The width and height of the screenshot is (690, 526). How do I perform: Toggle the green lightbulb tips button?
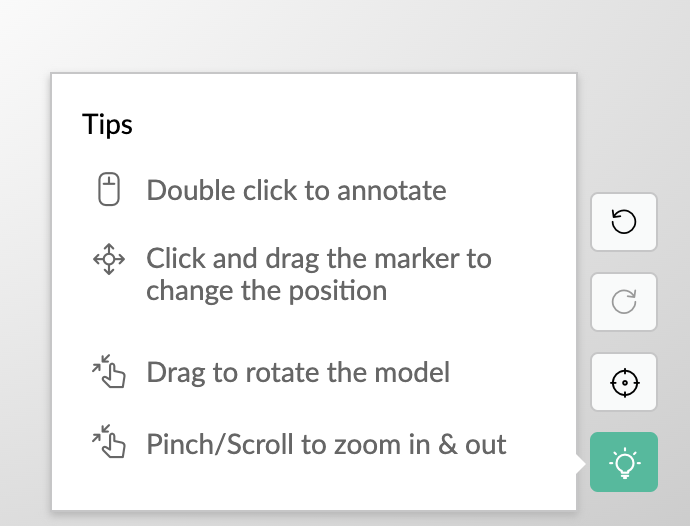(x=624, y=462)
